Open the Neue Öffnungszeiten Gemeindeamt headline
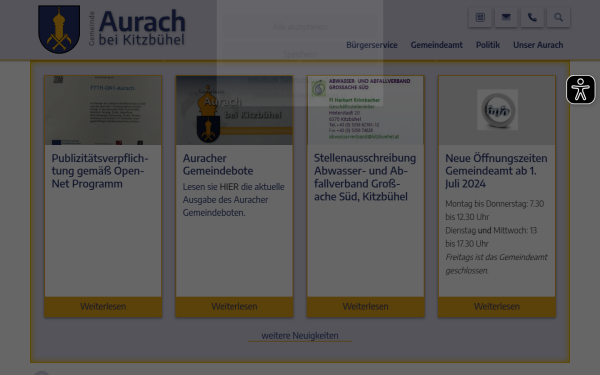600x375 pixels. point(496,171)
